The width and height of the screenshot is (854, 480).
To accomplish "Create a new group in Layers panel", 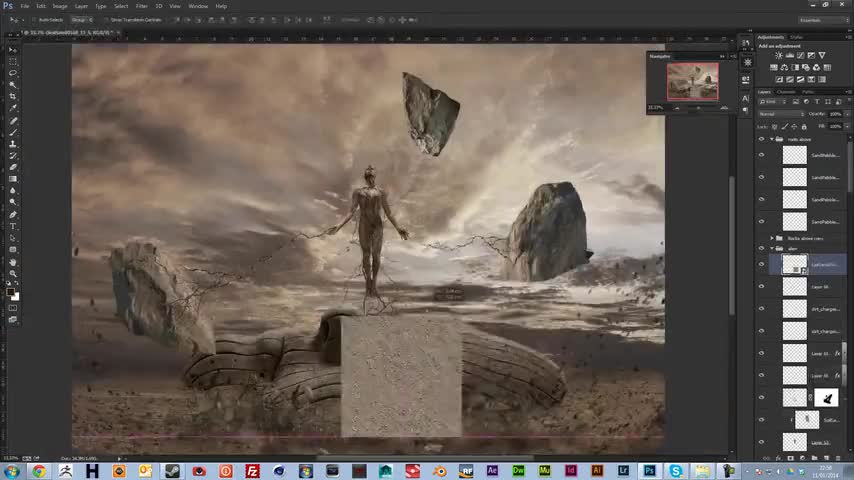I will [814, 458].
